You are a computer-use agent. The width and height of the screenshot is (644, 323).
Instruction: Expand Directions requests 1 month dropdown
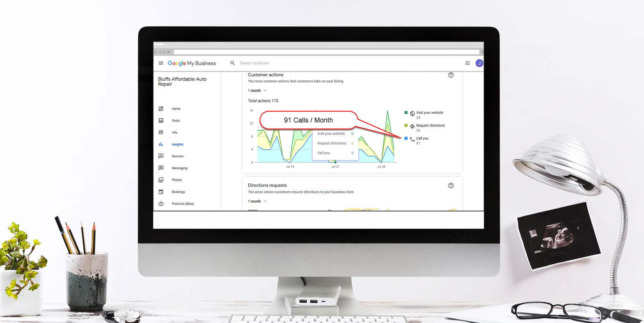pos(258,202)
